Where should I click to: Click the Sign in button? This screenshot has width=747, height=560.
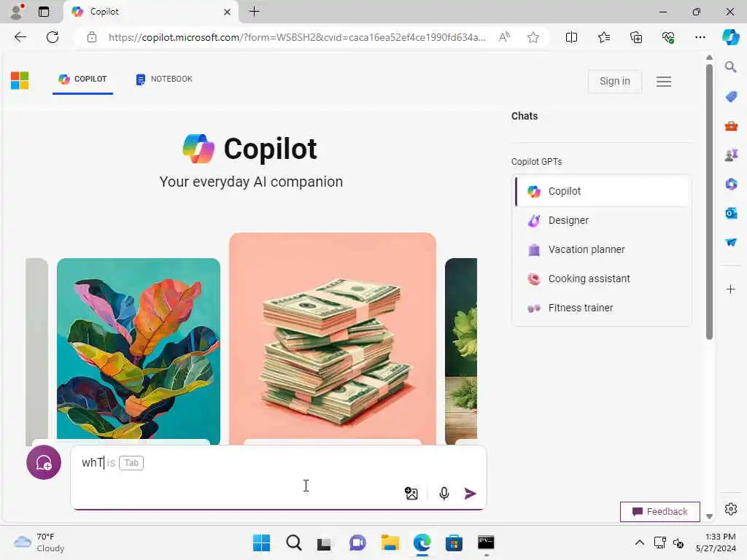(614, 82)
